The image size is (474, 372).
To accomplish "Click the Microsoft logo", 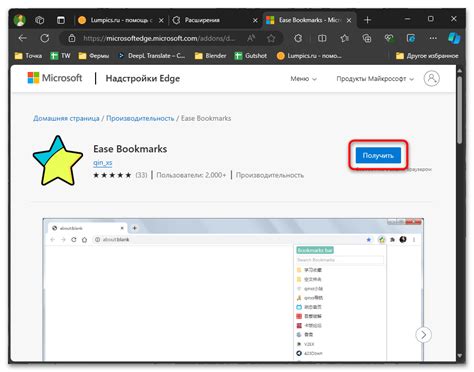I will (x=55, y=78).
